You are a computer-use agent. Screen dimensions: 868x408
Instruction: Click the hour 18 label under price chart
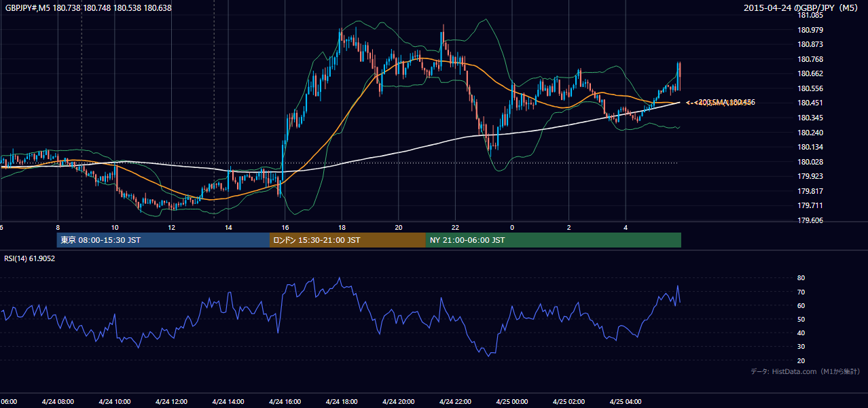click(342, 227)
